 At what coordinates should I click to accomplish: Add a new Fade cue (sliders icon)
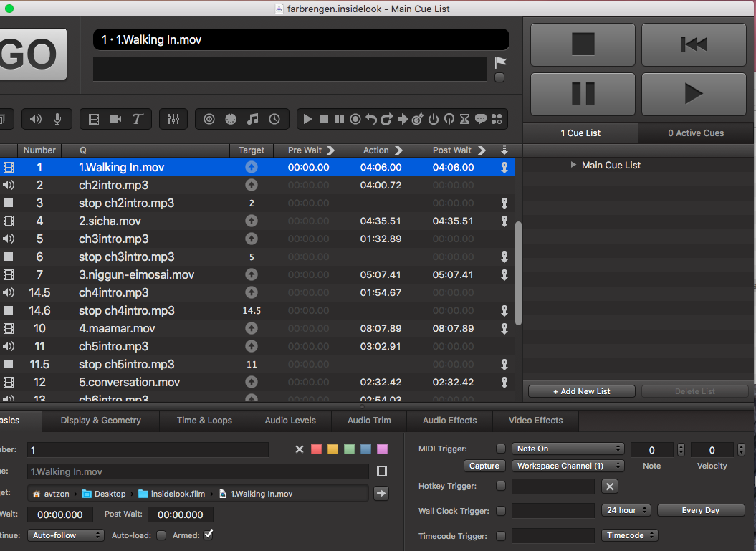[x=173, y=119]
